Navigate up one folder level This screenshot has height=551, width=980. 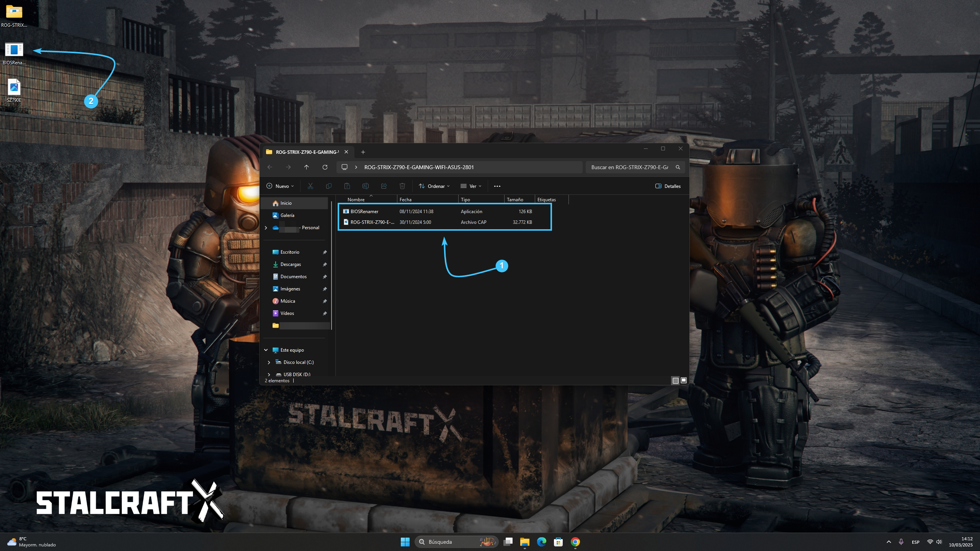coord(307,167)
